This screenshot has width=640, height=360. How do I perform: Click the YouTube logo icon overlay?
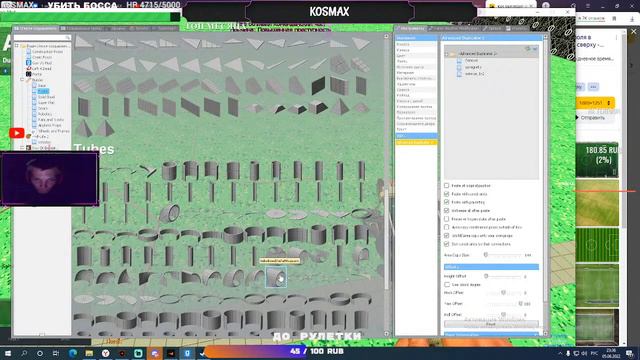click(x=17, y=133)
